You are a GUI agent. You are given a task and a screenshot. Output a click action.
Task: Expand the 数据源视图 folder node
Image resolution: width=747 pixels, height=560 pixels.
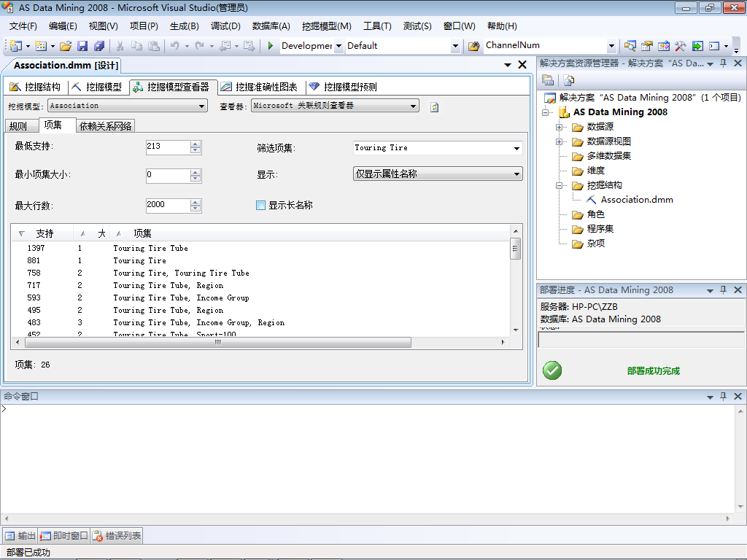(x=560, y=142)
